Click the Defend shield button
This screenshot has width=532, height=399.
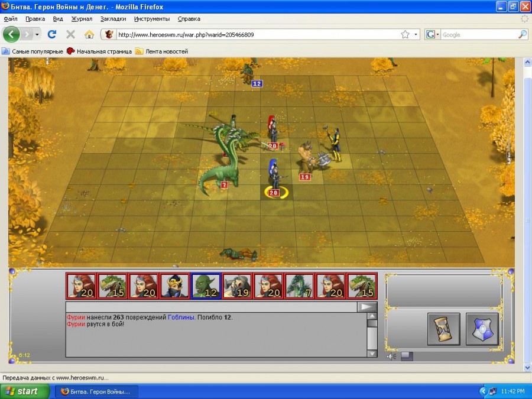point(482,329)
